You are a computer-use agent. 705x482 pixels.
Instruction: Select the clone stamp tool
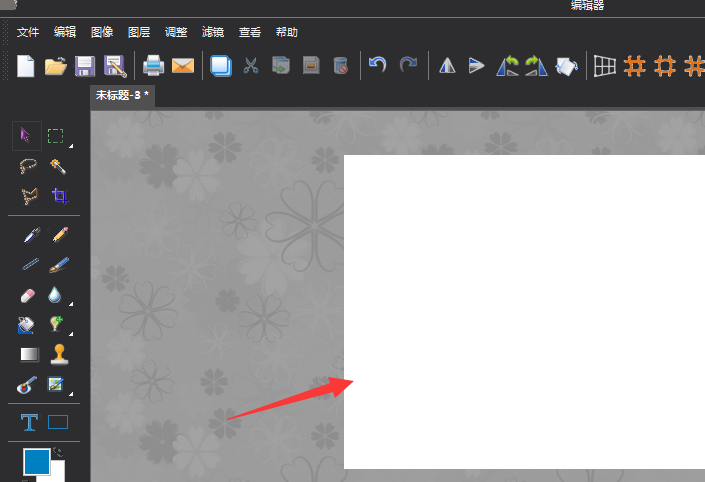pyautogui.click(x=59, y=355)
